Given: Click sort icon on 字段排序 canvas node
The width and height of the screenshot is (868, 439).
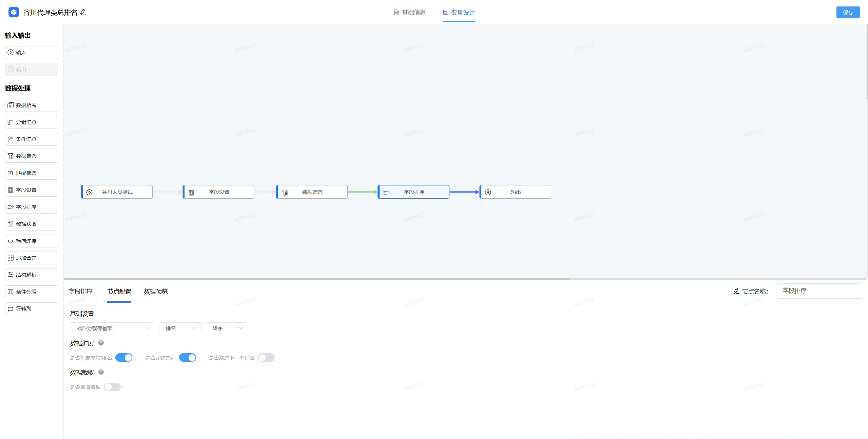Looking at the screenshot, I should click(x=386, y=192).
